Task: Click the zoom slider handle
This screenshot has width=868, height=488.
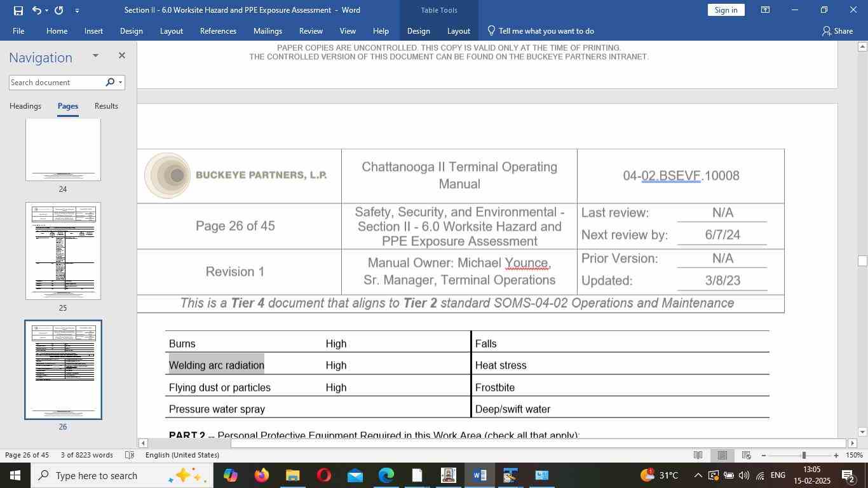Action: [x=804, y=455]
